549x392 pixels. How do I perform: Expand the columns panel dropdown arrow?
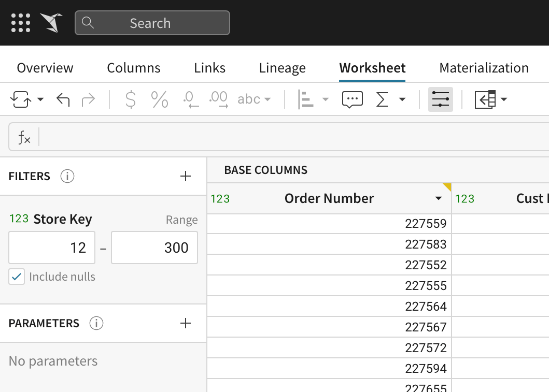pos(504,99)
